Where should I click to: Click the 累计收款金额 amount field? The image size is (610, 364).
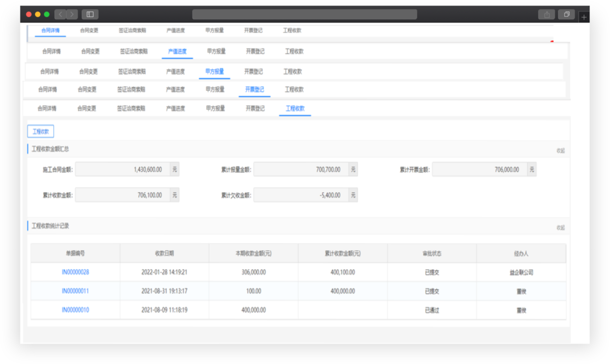tap(122, 195)
